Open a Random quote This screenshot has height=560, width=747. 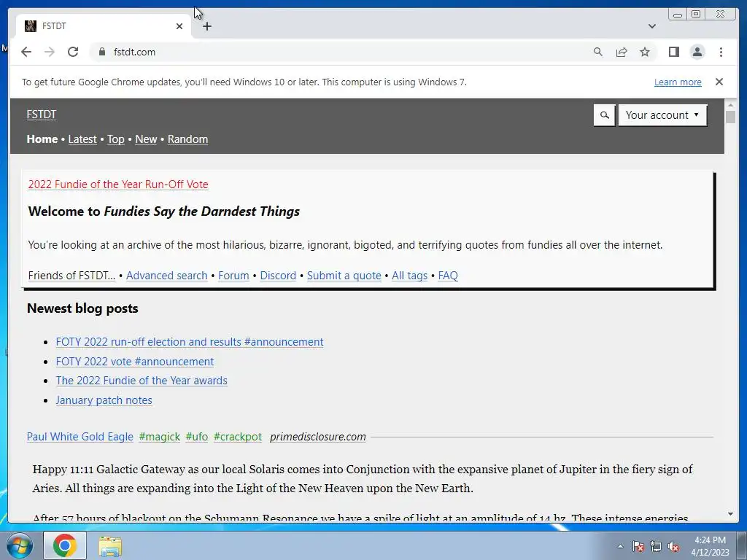187,139
